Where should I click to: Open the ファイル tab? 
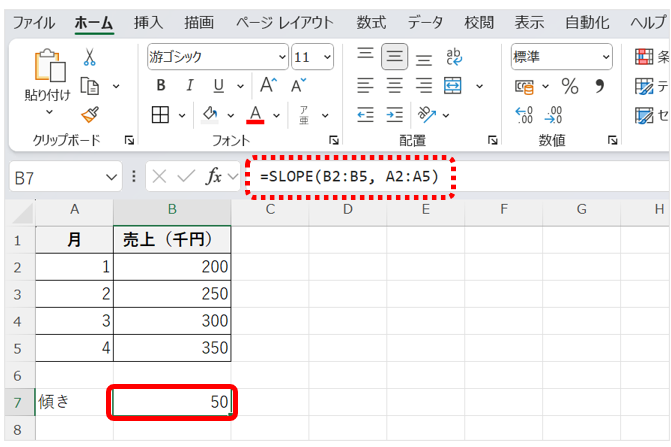34,23
